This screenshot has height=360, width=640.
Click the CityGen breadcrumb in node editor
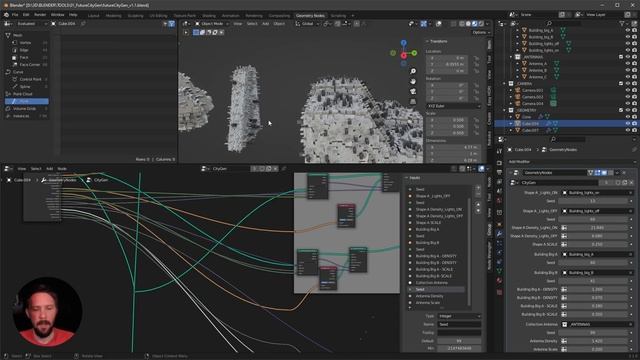click(x=101, y=180)
